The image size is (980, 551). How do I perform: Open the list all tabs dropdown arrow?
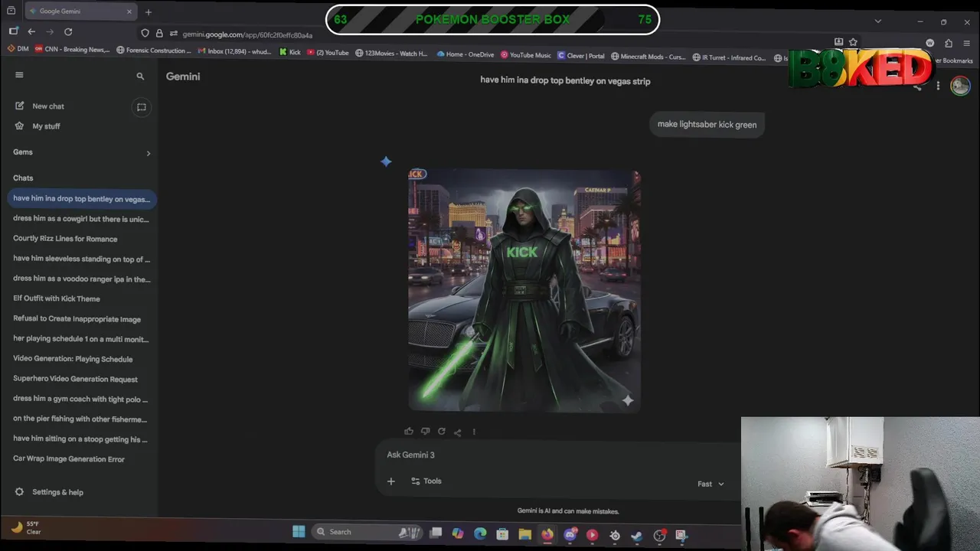coord(878,21)
